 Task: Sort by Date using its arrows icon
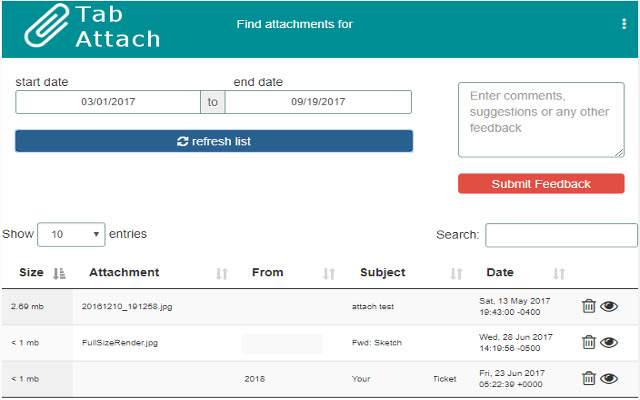(559, 273)
